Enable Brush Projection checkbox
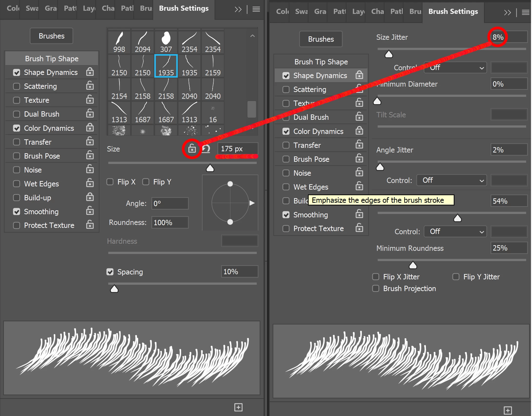The image size is (532, 416). pos(376,288)
